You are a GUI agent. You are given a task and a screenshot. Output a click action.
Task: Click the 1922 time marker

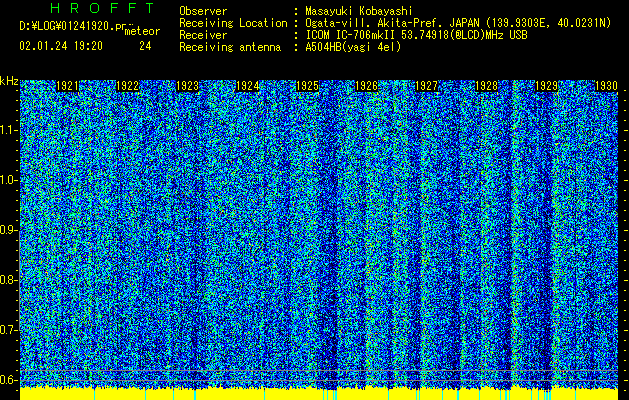point(128,86)
